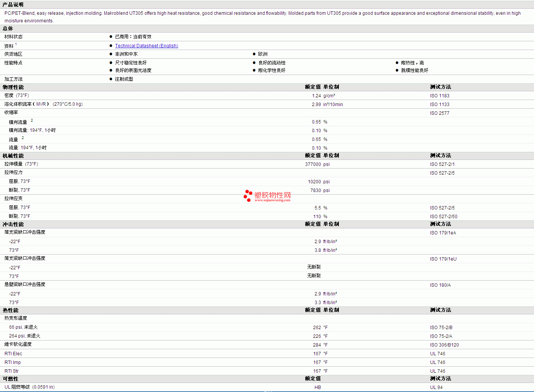Select the MVR value 2.99
The height and width of the screenshot is (392, 534).
click(316, 105)
